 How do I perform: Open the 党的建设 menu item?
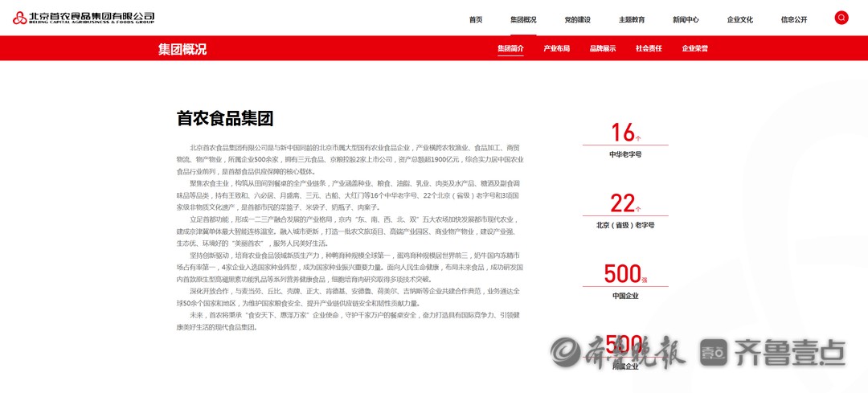point(577,20)
